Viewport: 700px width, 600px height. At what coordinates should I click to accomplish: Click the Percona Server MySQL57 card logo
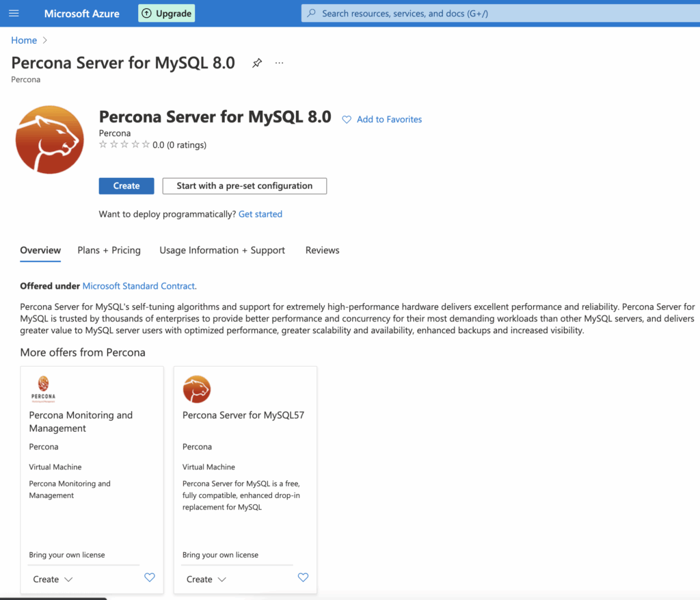197,389
